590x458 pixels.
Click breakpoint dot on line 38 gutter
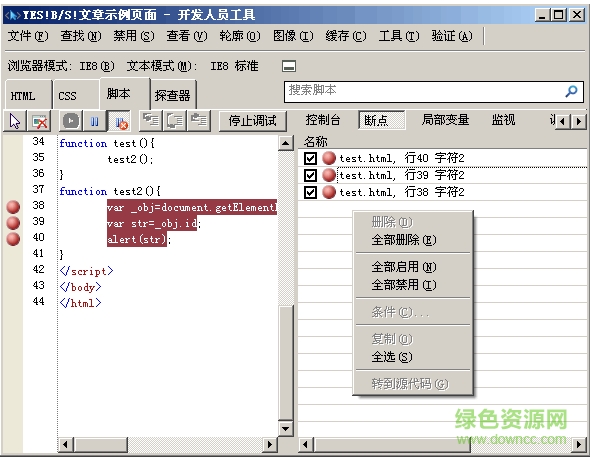click(x=13, y=207)
